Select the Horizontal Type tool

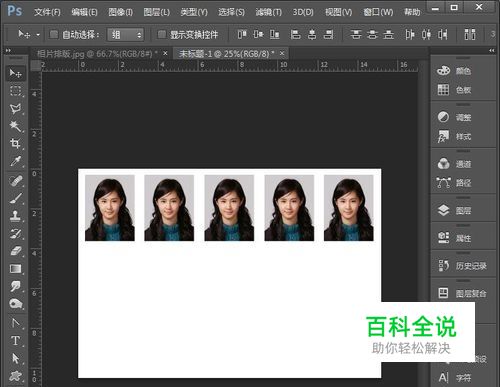click(x=15, y=340)
